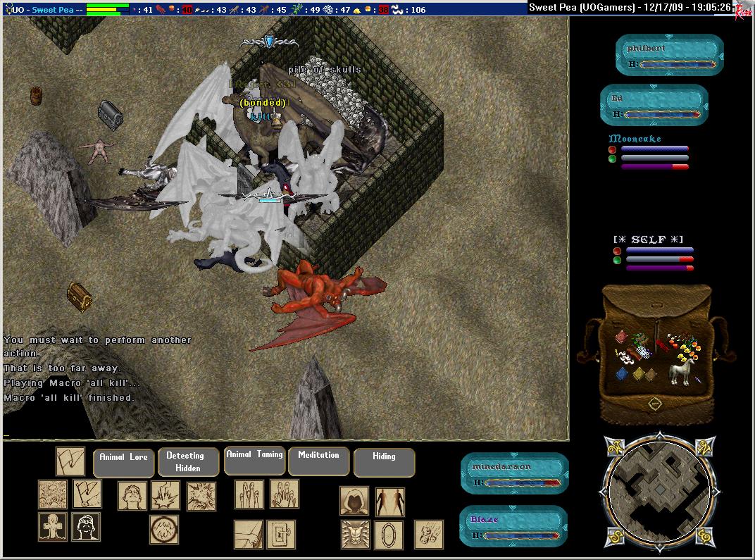The width and height of the screenshot is (755, 560).
Task: Select the oval mirror spell icon
Action: [x=389, y=535]
